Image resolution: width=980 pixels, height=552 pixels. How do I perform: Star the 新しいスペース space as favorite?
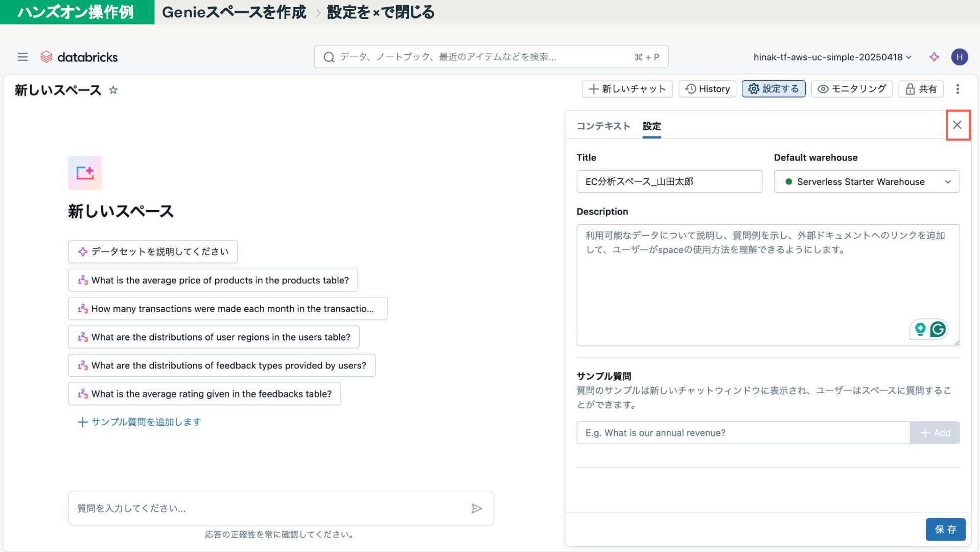[113, 90]
